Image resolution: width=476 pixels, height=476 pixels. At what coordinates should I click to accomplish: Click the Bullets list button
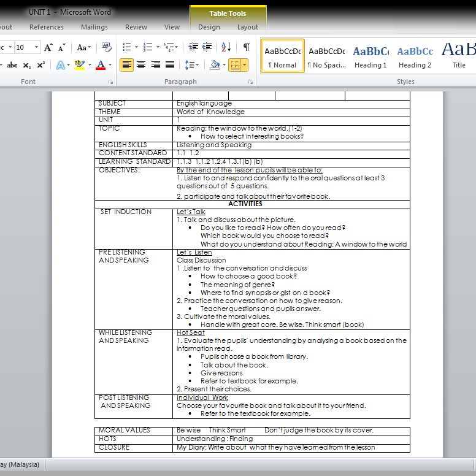pos(126,47)
